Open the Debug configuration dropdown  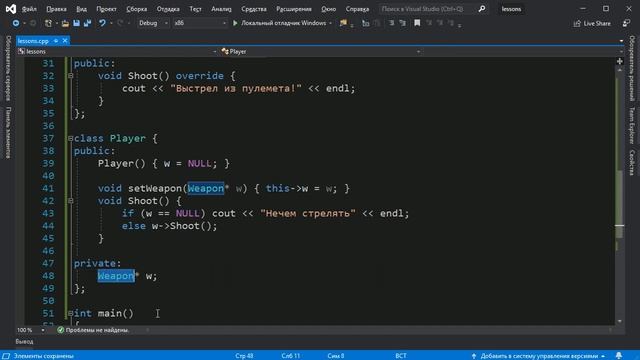(x=153, y=23)
